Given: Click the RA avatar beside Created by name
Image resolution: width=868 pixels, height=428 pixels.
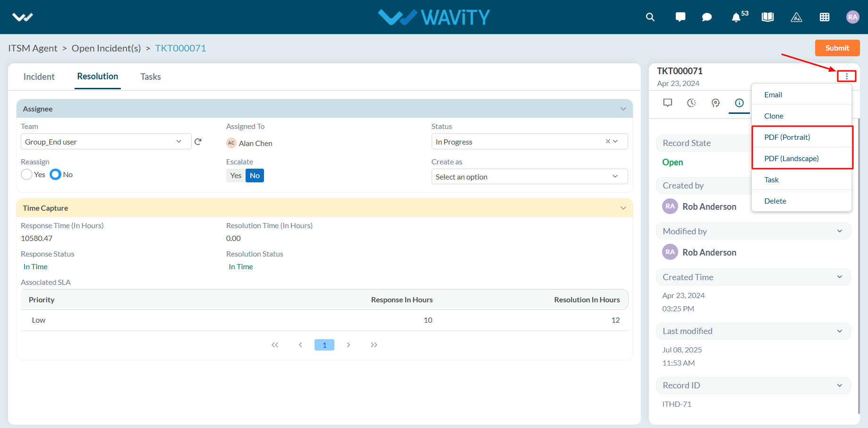Looking at the screenshot, I should pos(670,206).
